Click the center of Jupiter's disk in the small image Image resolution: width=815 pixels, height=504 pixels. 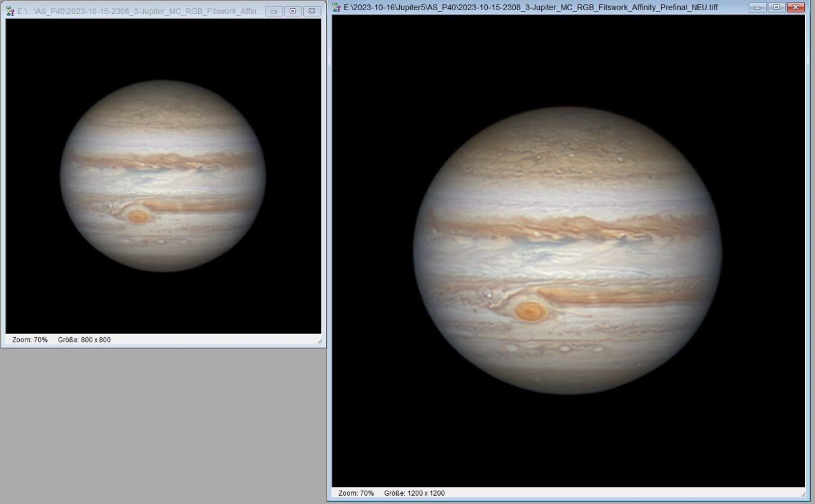tap(163, 176)
